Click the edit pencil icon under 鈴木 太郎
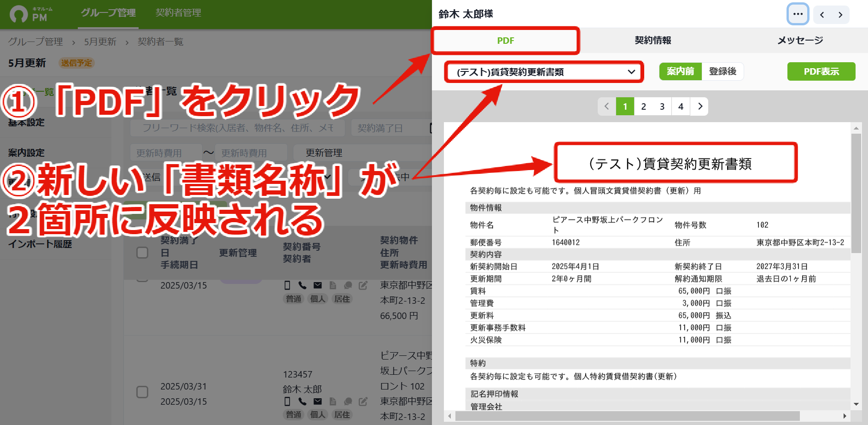 pos(363,401)
